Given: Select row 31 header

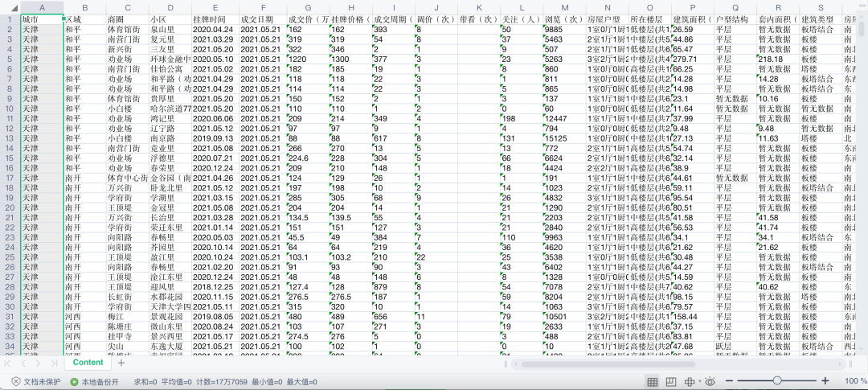Looking at the screenshot, I should tap(10, 317).
